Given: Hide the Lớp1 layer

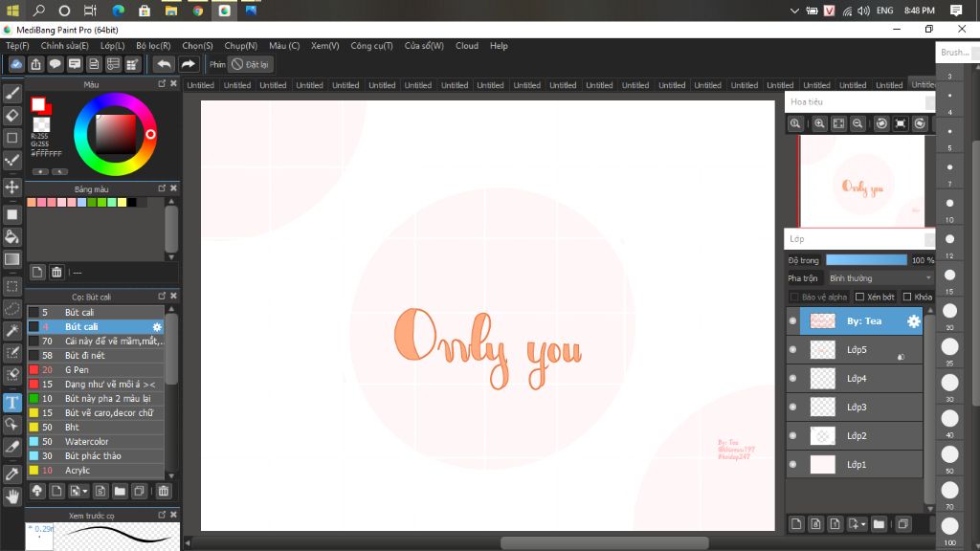Looking at the screenshot, I should pos(793,464).
